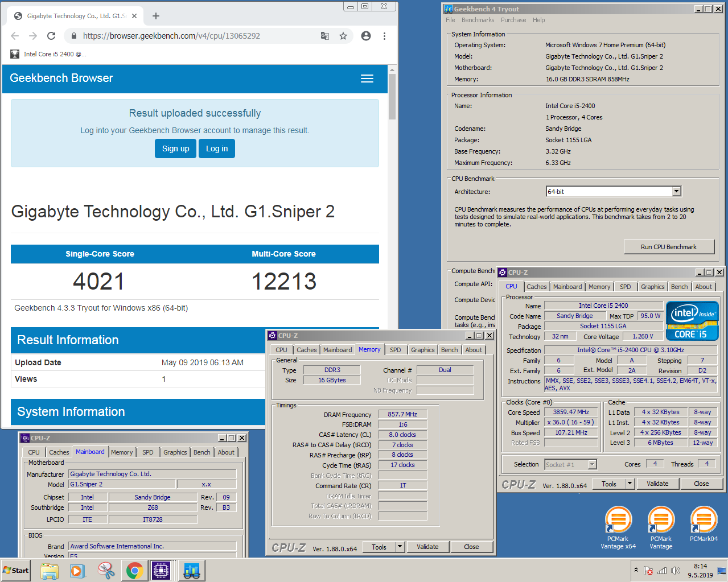The image size is (728, 582).
Task: Click the volume icon in system tray
Action: click(676, 571)
